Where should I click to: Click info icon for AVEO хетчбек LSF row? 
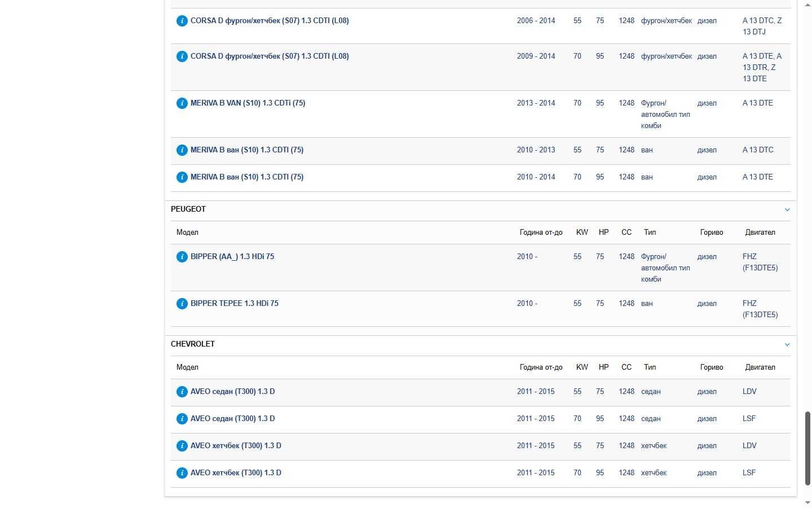click(182, 473)
